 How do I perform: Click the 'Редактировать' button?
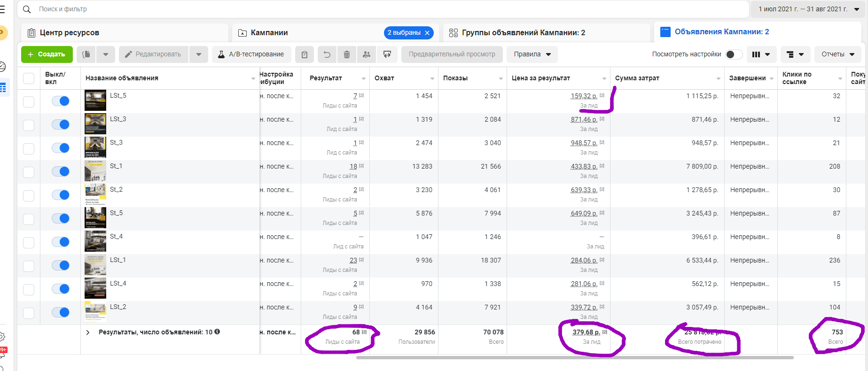pyautogui.click(x=154, y=54)
